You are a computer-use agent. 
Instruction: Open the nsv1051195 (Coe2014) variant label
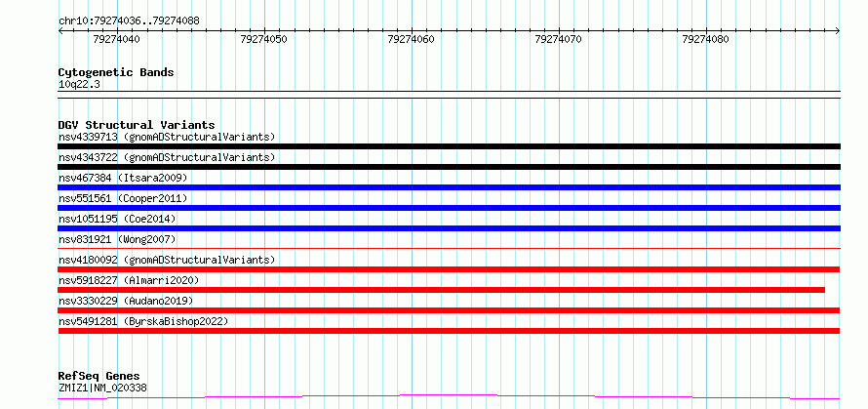click(117, 219)
